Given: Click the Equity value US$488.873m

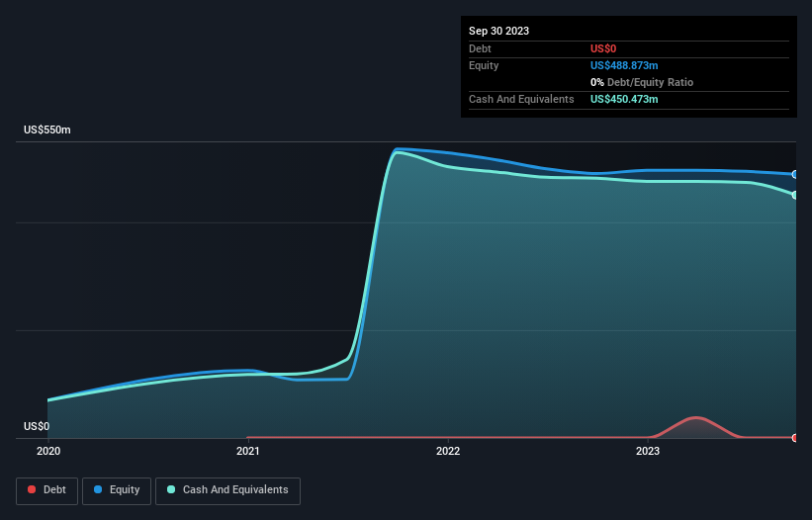Looking at the screenshot, I should (x=624, y=65).
